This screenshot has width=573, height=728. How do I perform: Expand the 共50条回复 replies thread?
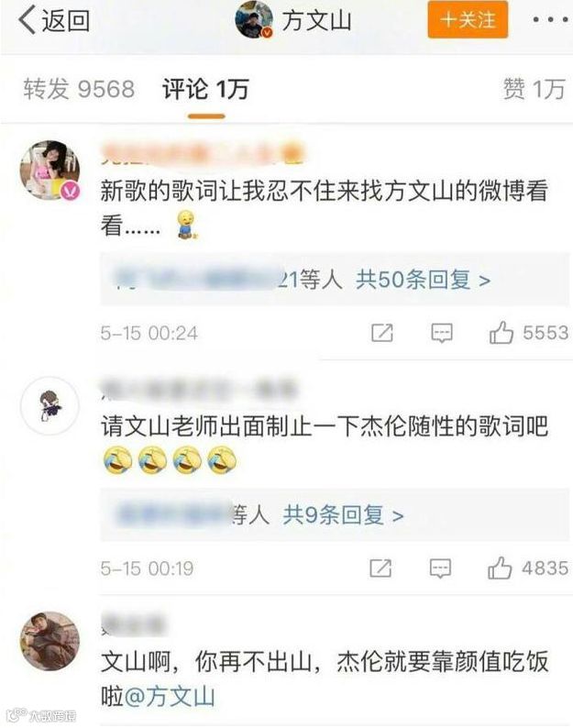tap(423, 280)
